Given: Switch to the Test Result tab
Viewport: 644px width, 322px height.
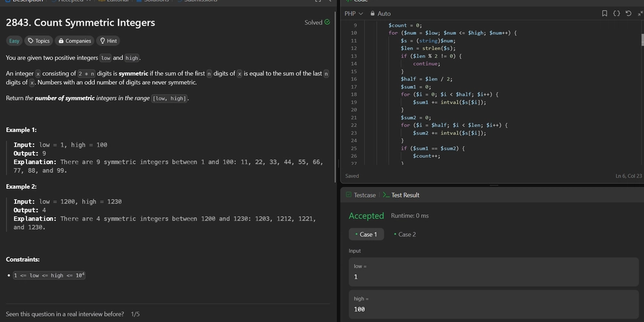Looking at the screenshot, I should 401,195.
